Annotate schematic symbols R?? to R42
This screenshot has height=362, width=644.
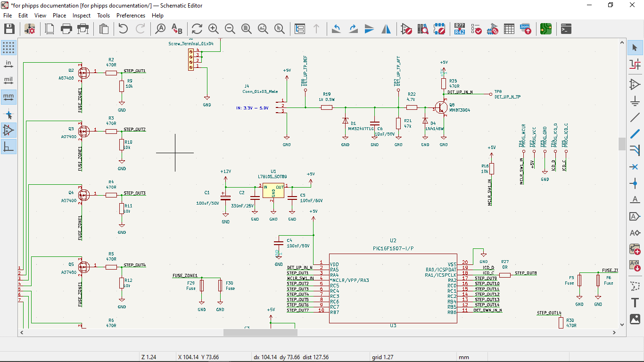pyautogui.click(x=459, y=29)
